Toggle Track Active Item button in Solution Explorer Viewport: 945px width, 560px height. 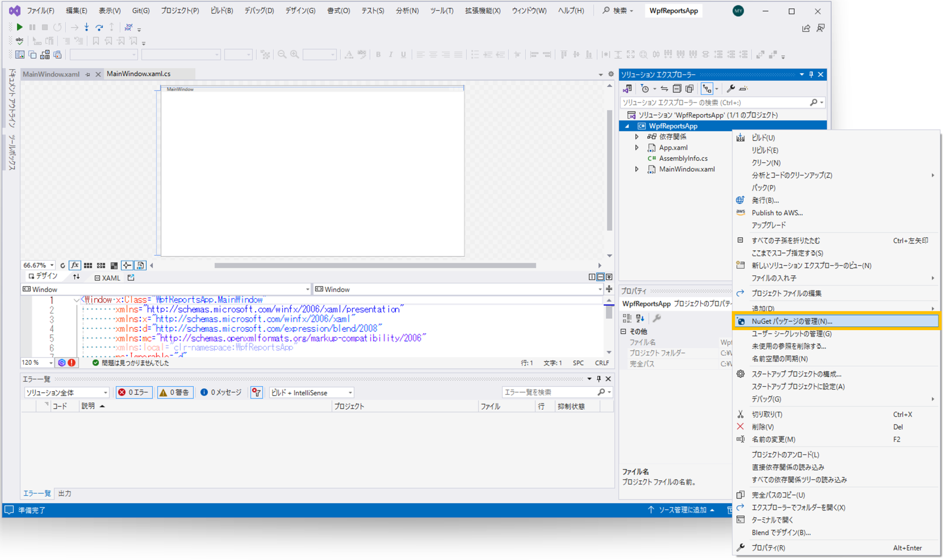[x=707, y=89]
